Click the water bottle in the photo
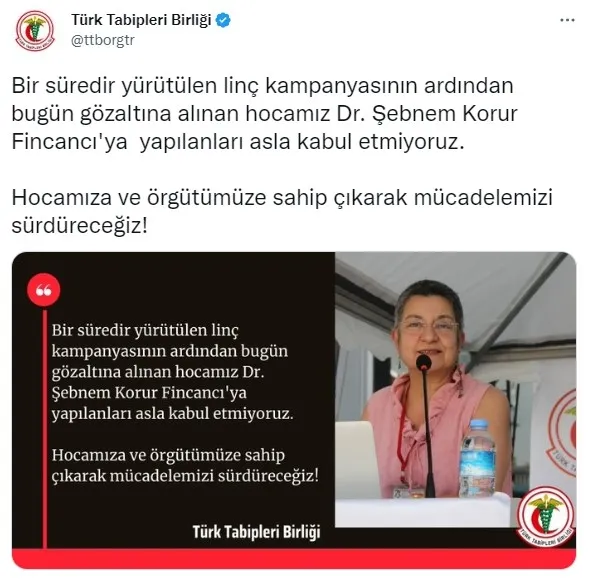The height and width of the screenshot is (579, 592). 477,457
